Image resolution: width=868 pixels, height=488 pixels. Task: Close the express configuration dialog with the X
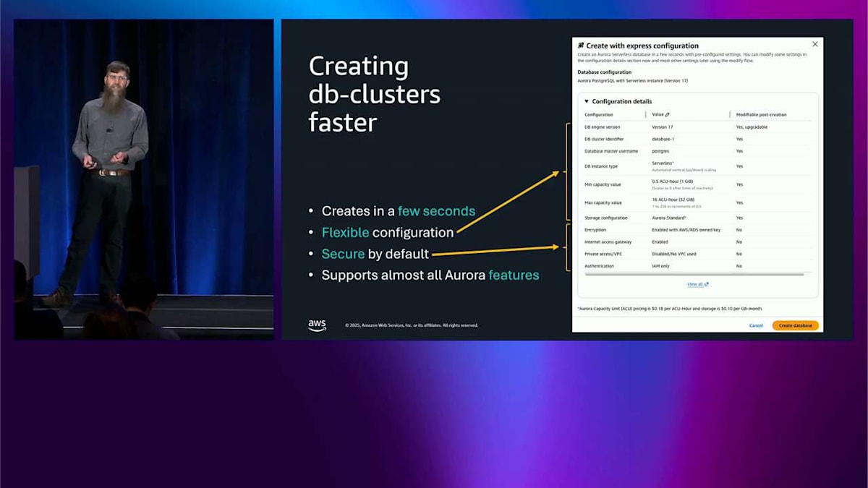pos(815,44)
